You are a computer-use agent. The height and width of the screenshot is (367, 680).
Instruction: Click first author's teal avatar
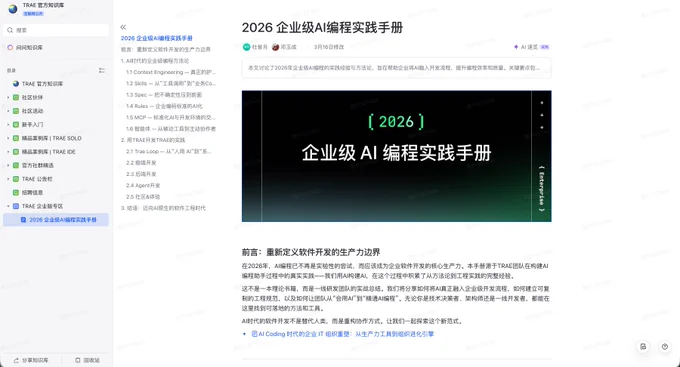point(246,47)
